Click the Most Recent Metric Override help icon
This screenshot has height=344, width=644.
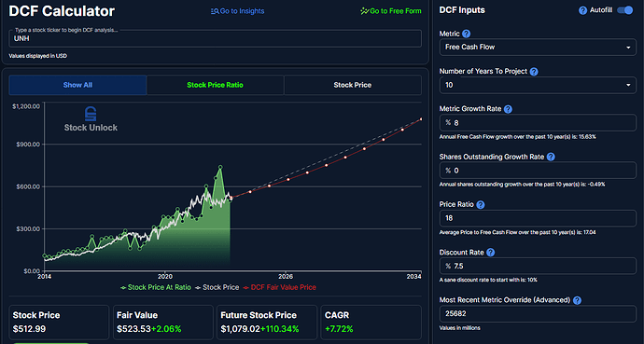(x=577, y=300)
